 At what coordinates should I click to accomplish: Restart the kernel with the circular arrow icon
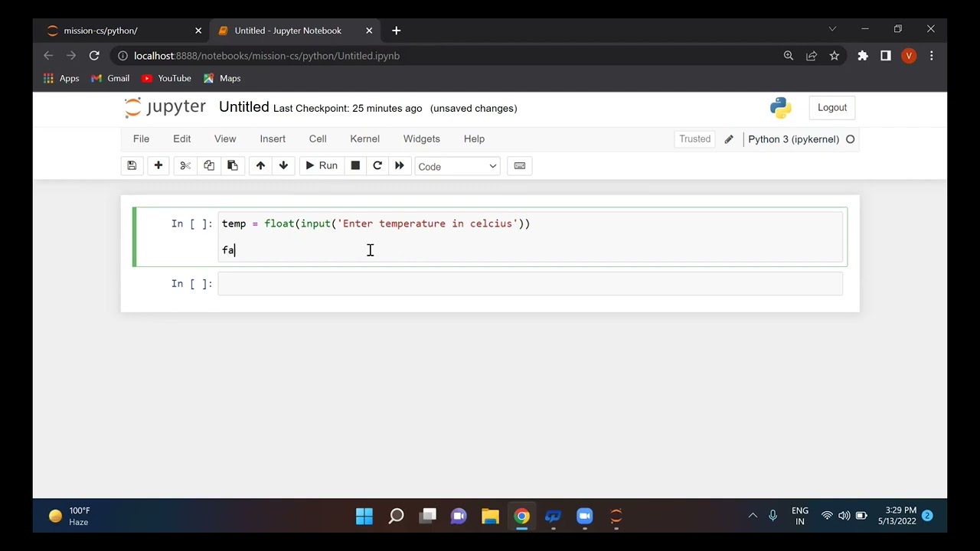(x=377, y=166)
